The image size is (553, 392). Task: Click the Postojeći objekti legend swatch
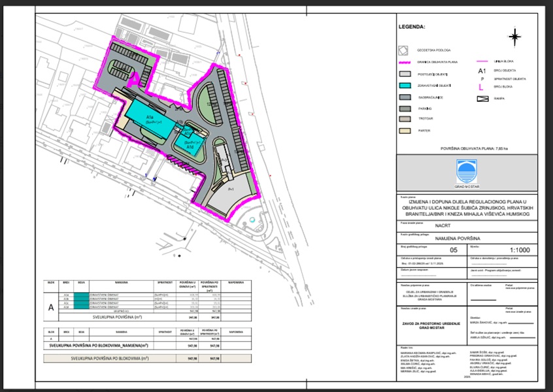[405, 74]
